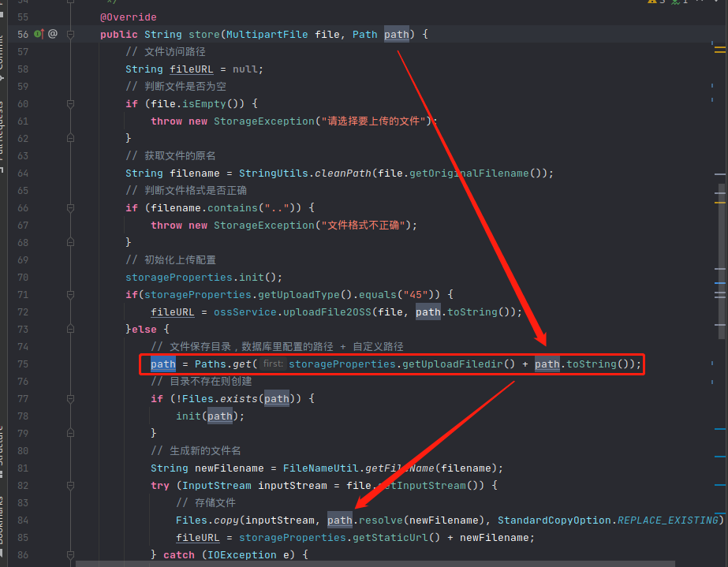Toggle fold end marker at line 68
728x567 pixels.
[x=70, y=242]
